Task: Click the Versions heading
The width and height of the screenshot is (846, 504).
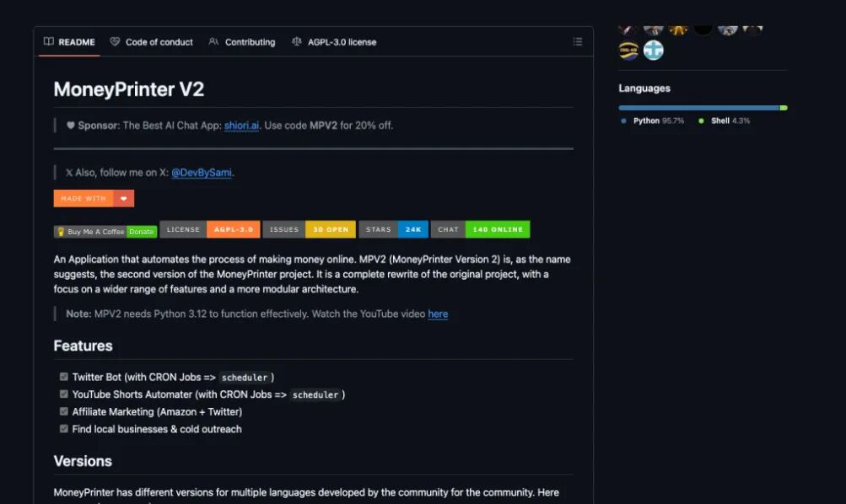Action: 83,461
